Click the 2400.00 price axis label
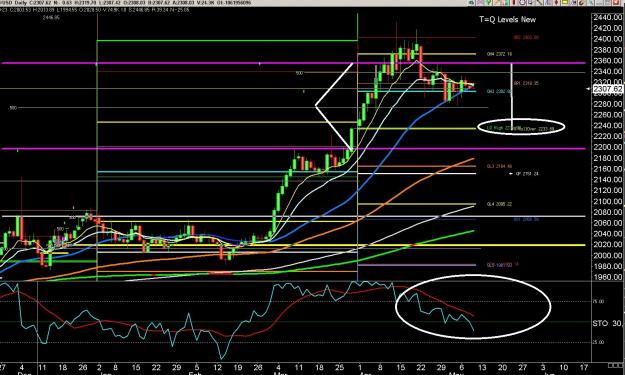Image resolution: width=625 pixels, height=375 pixels. (x=607, y=39)
